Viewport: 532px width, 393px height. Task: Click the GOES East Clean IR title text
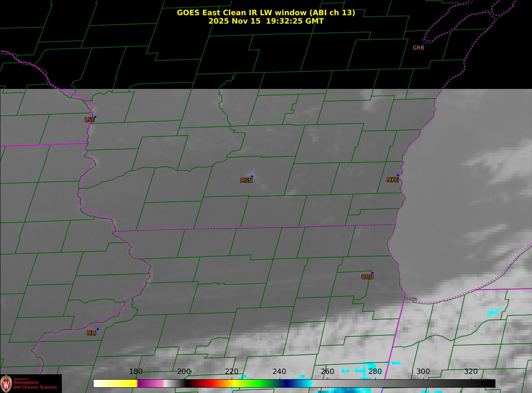[266, 13]
